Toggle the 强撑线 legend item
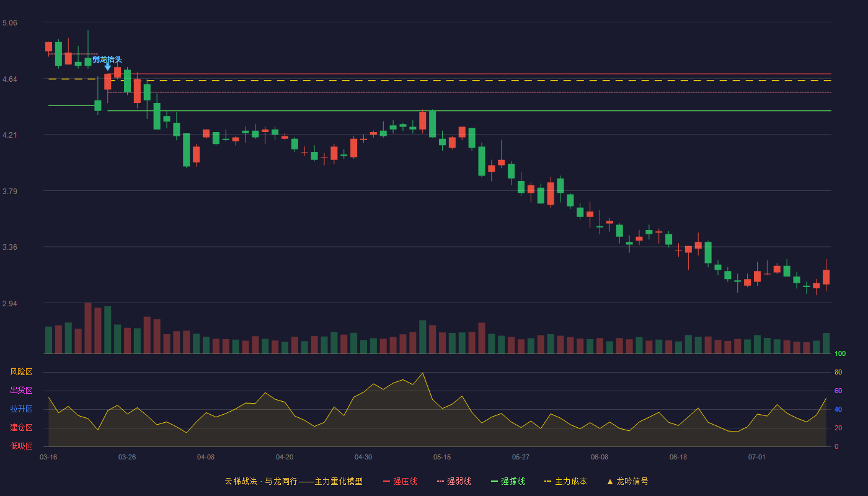Screen dimensions: 868x496 [508, 481]
